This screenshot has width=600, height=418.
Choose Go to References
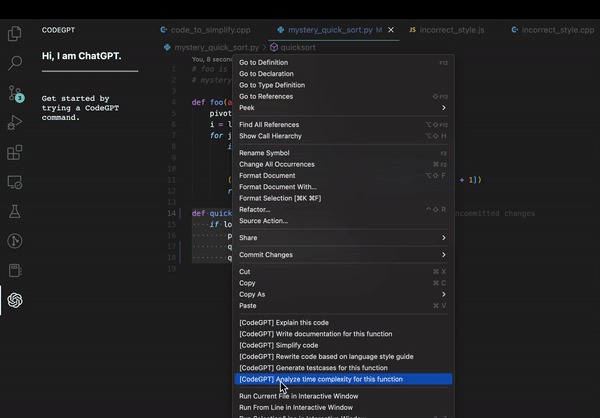(x=343, y=96)
